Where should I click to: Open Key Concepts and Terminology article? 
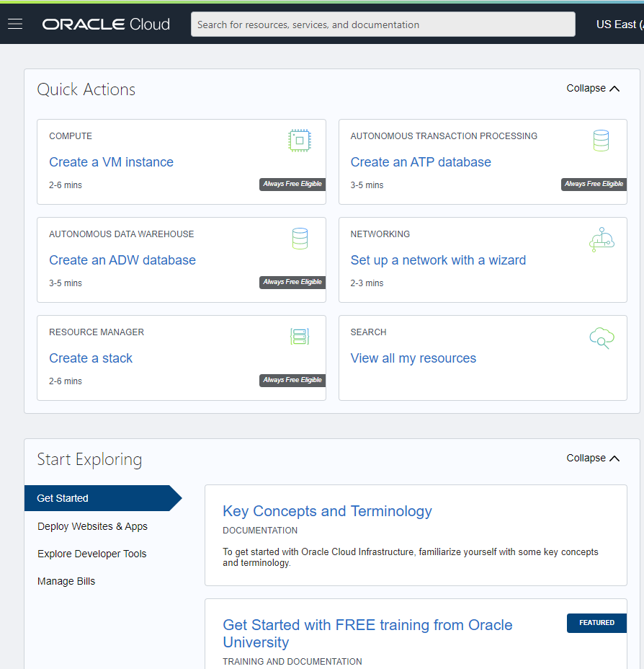(x=327, y=511)
